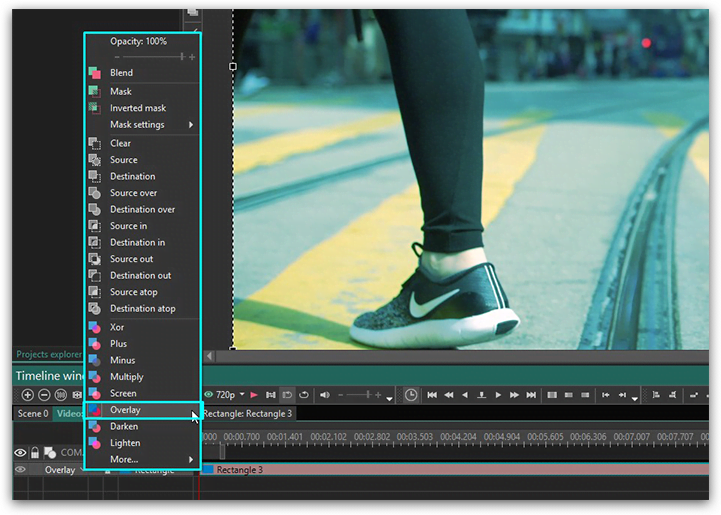Screen dimensions: 721x515
Task: Open the volume options dropdown arrow
Action: (x=389, y=399)
